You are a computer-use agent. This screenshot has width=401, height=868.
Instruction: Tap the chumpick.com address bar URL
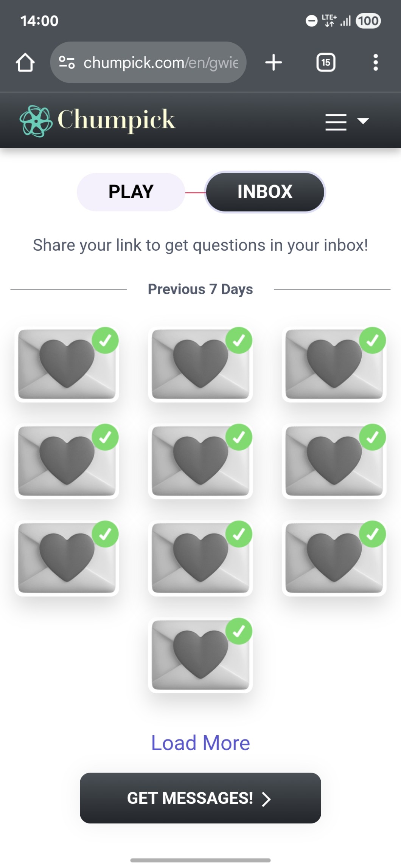161,62
